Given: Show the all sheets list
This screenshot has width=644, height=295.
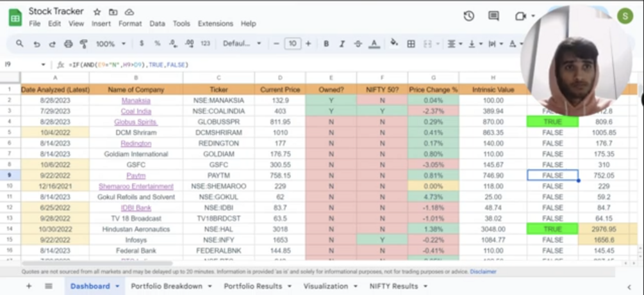Looking at the screenshot, I should [49, 286].
